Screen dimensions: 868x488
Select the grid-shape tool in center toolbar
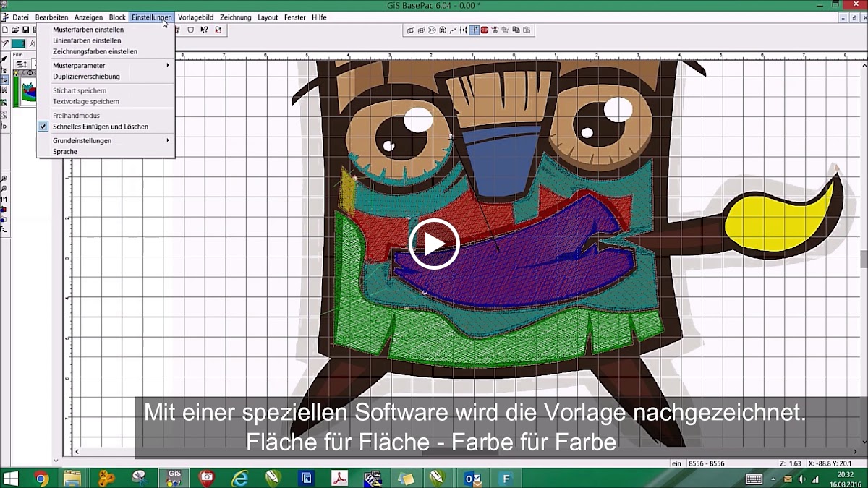click(421, 30)
